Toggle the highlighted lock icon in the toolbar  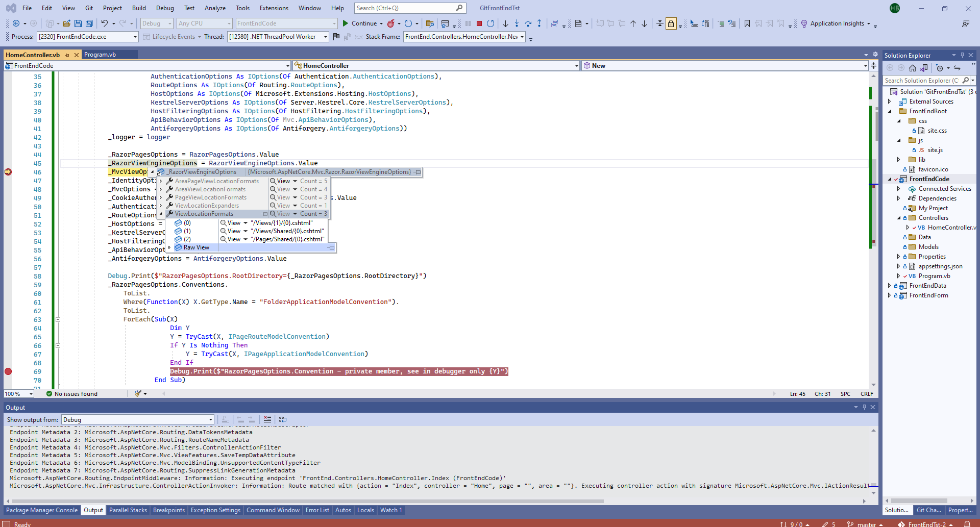point(671,23)
